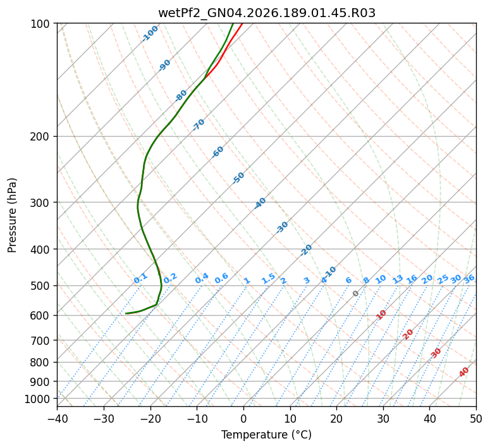Screen dimensions: 490x448
Task: Click the 1.5 mixing ratio label
Action: [x=269, y=278]
